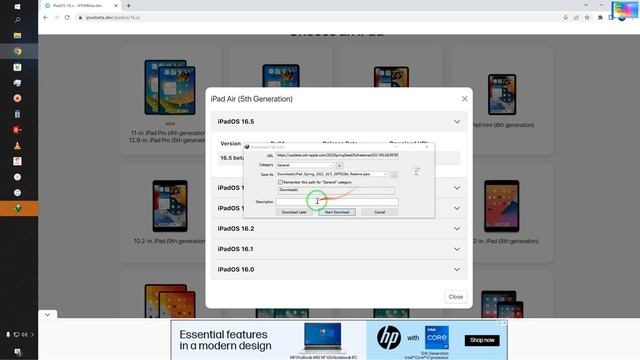Click the URL field in download dialog

point(337,156)
